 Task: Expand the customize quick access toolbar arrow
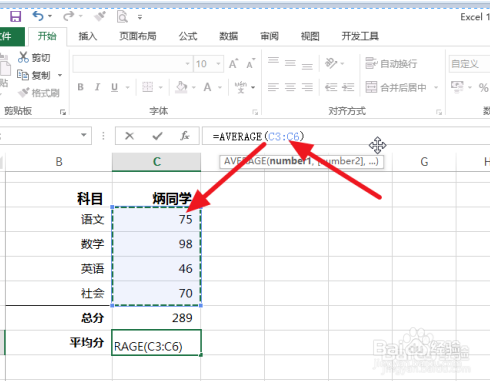click(x=140, y=17)
